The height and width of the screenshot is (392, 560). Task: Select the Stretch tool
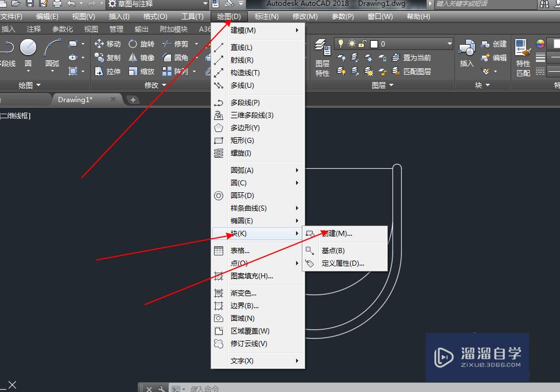(107, 72)
